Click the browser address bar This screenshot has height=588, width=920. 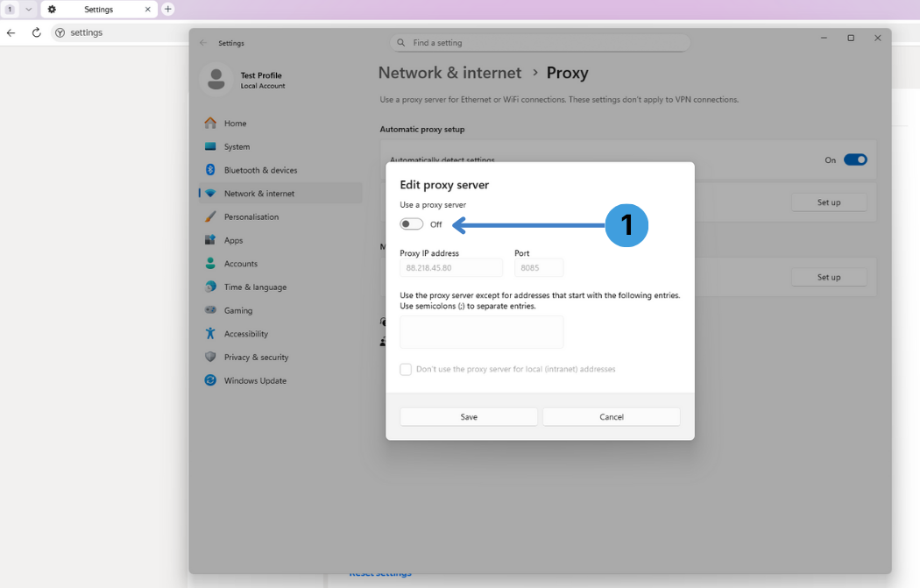point(120,33)
